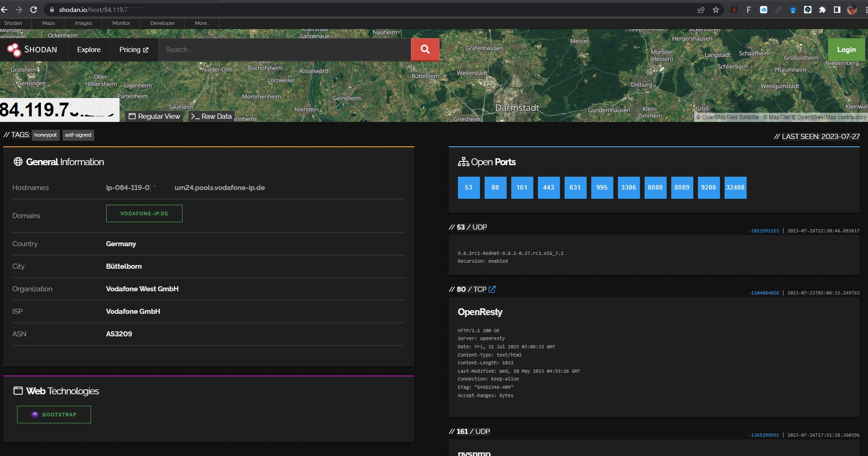868x456 pixels.
Task: Open the Pricing link
Action: (x=134, y=49)
